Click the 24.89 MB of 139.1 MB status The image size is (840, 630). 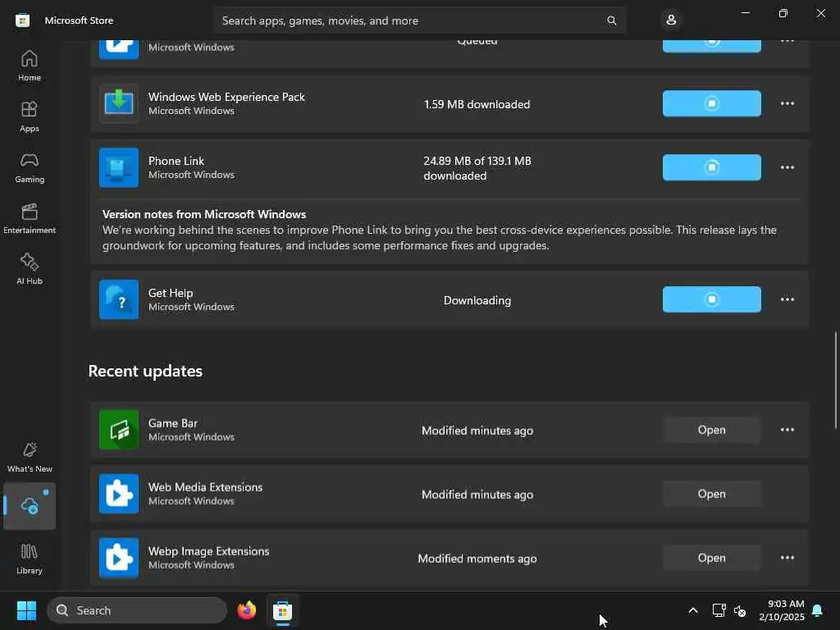[477, 168]
